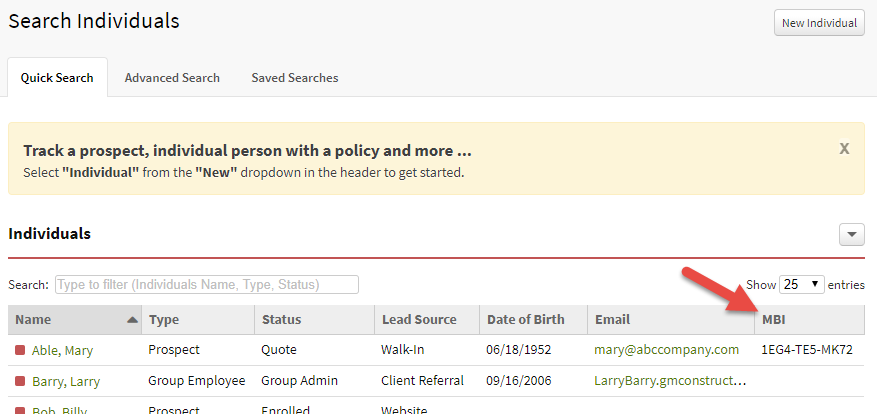Sort by the Status column header
877x414 pixels.
(x=314, y=319)
